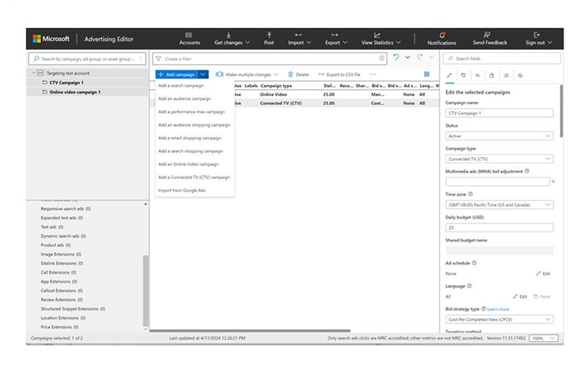Open the Notifications bell
This screenshot has height=371, width=588.
pos(442,35)
